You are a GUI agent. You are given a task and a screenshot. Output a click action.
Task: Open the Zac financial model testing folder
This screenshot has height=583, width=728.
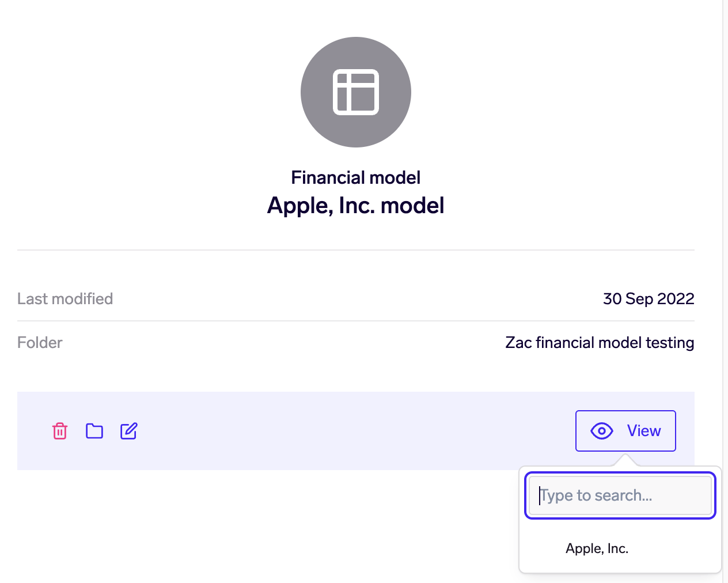[x=600, y=343]
